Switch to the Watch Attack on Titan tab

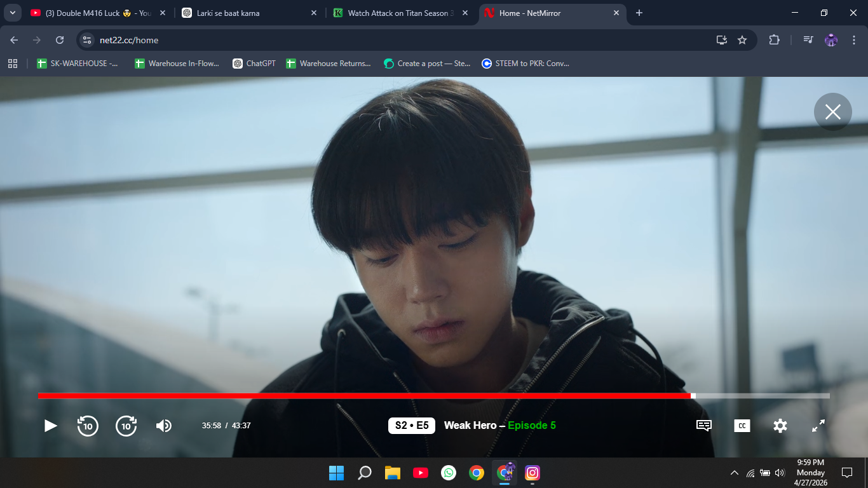pyautogui.click(x=399, y=13)
